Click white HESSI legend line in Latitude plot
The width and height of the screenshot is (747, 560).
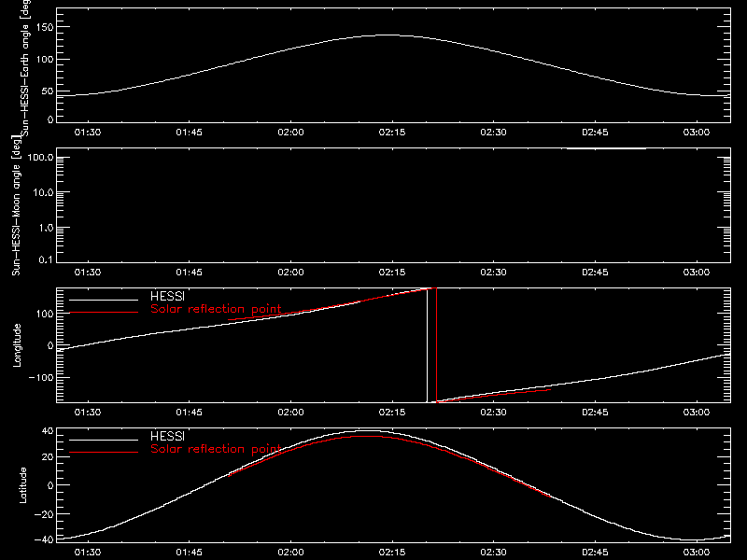tap(104, 440)
